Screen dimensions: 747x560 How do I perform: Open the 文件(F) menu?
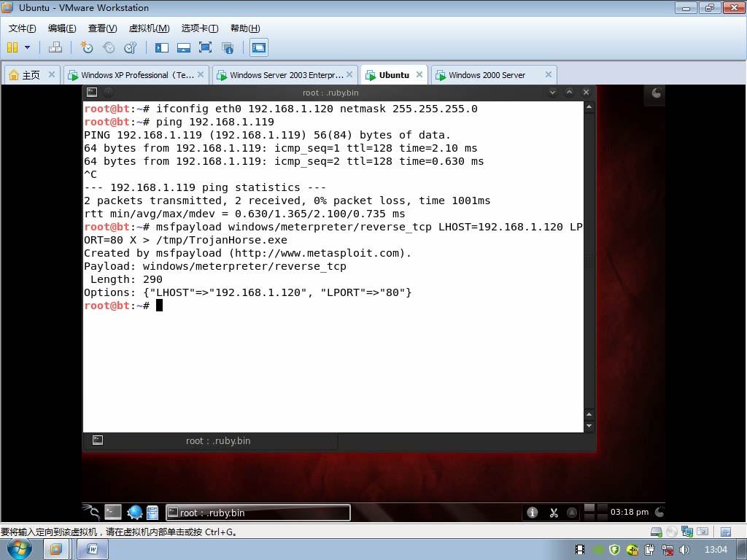[x=22, y=28]
